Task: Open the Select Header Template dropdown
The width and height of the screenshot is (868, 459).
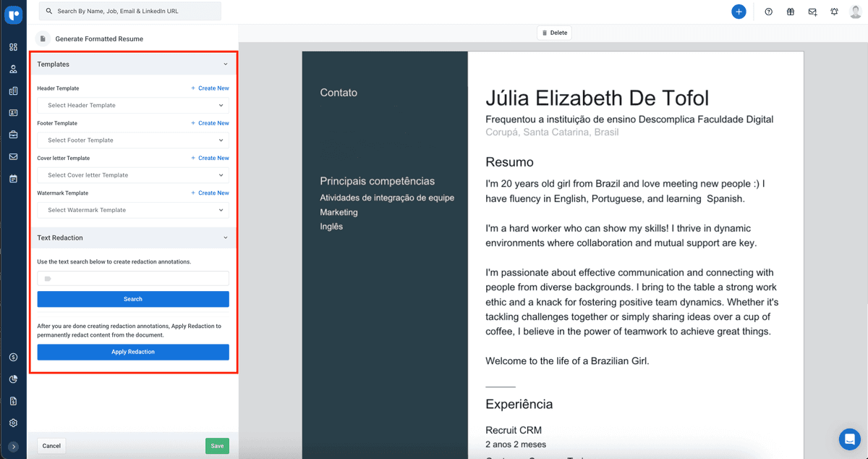Action: point(132,105)
